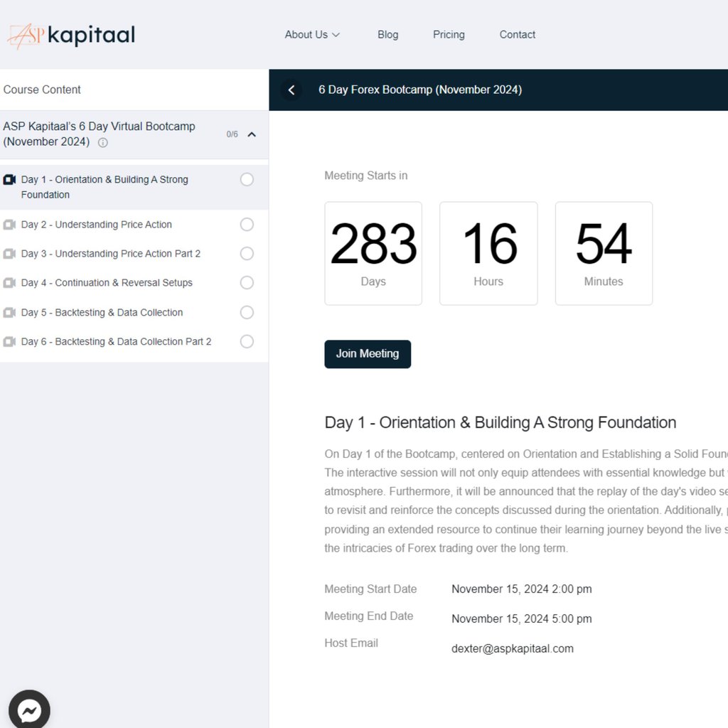Screen dimensions: 728x728
Task: Click the 6 Day Forex Bootcamp (November 2024) title
Action: 420,90
